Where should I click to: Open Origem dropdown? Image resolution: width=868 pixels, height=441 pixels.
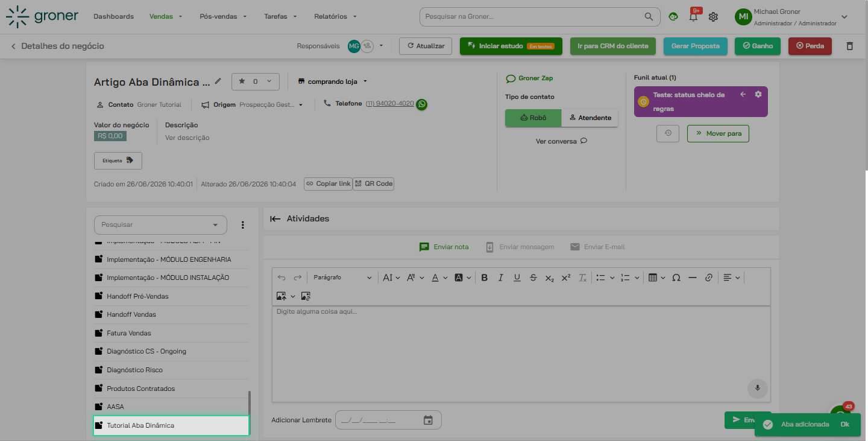point(300,105)
